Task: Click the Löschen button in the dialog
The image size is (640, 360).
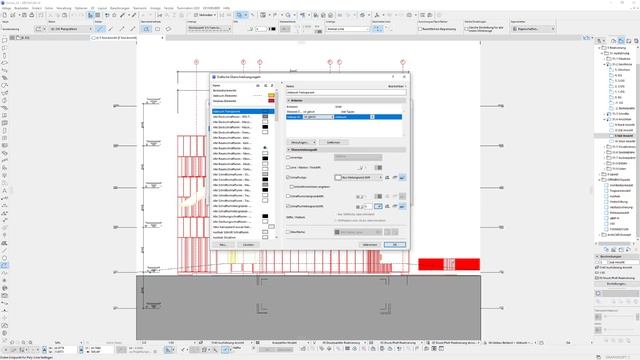Action: click(x=248, y=244)
